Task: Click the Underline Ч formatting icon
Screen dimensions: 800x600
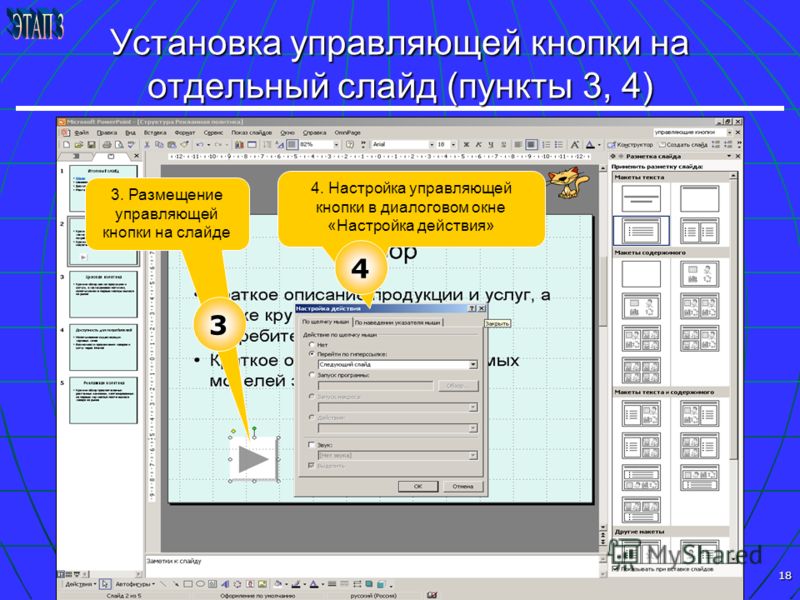Action: click(491, 145)
